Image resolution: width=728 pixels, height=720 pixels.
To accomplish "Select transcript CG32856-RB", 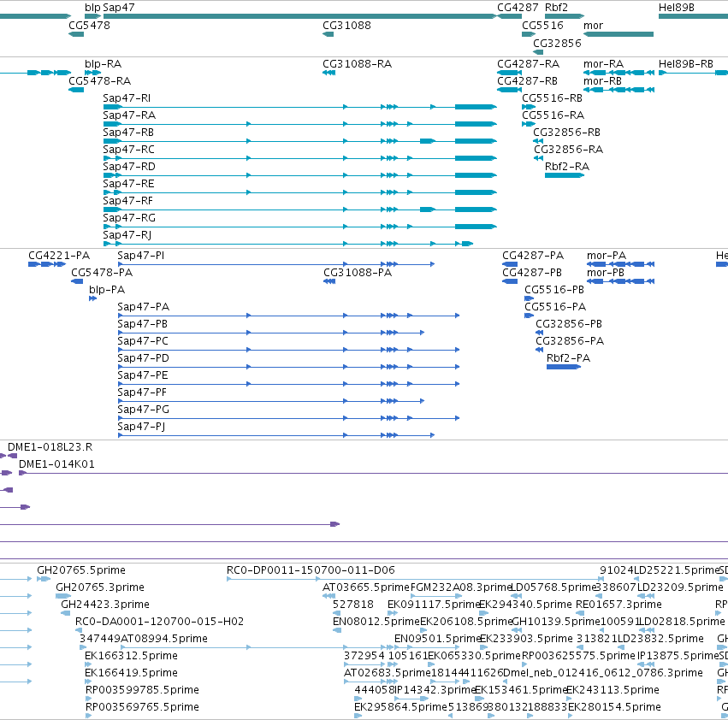I will tap(538, 141).
